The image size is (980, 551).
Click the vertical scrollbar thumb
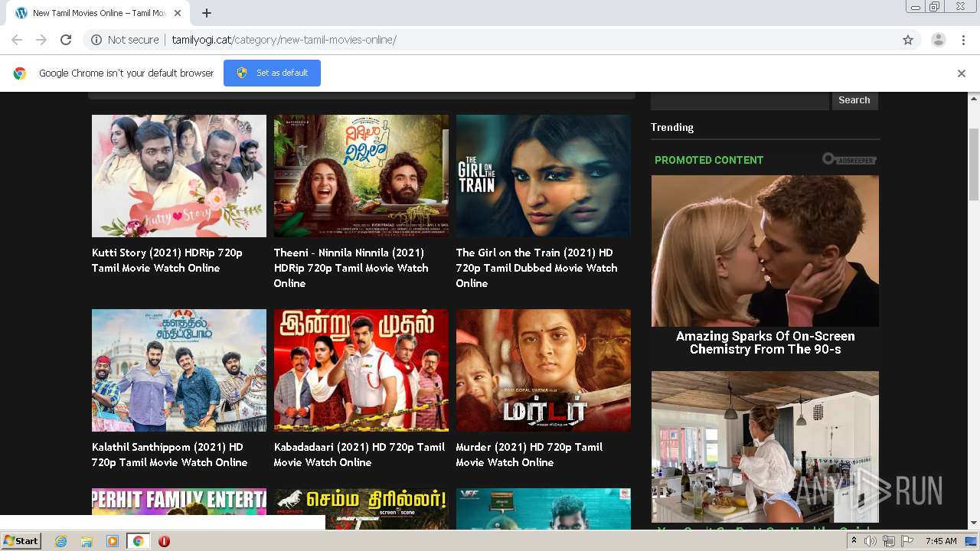[x=974, y=164]
